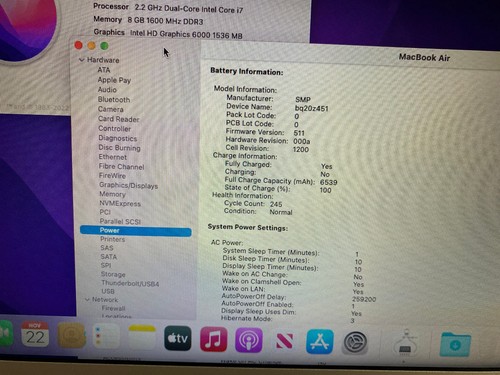This screenshot has height=375, width=500.
Task: Select SATA in the sidebar
Action: pos(109,257)
